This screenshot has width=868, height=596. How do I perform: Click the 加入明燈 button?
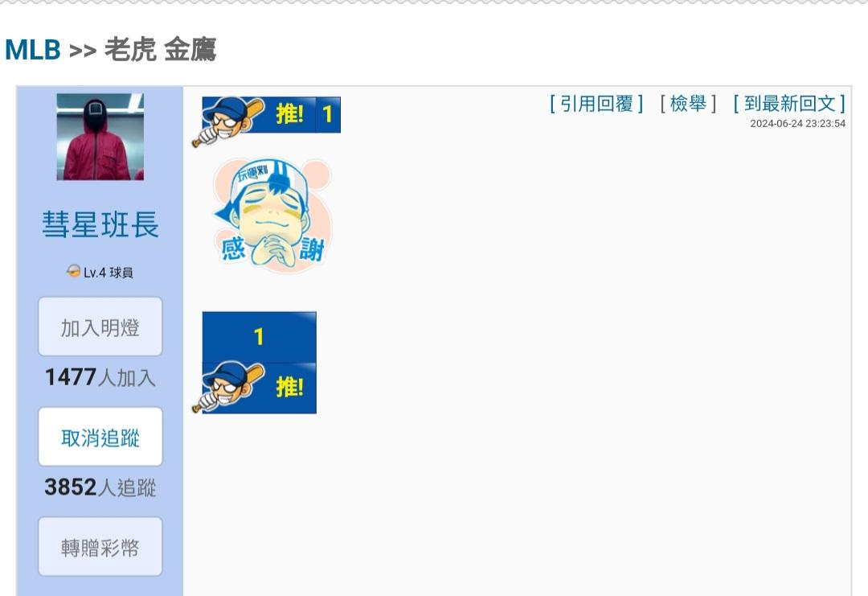pyautogui.click(x=100, y=327)
